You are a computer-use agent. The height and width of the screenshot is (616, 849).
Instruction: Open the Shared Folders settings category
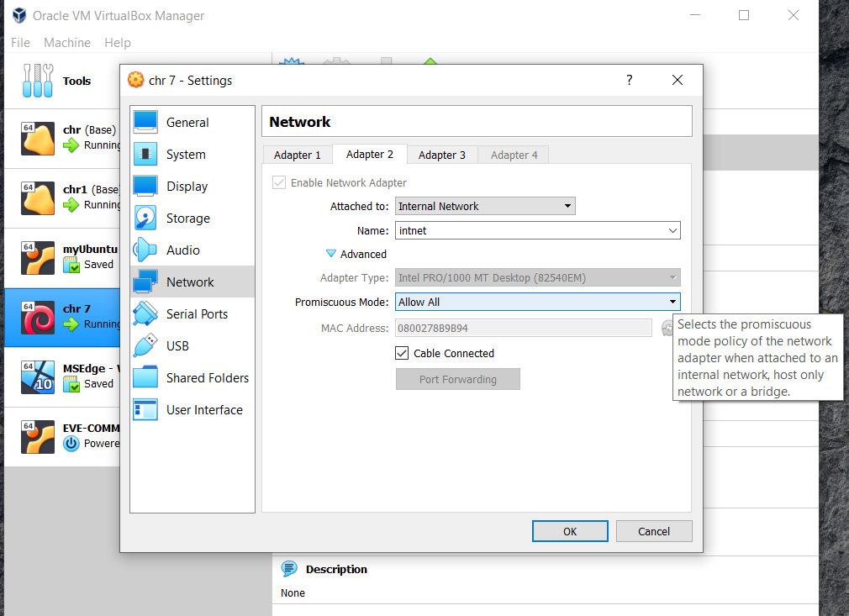point(192,378)
